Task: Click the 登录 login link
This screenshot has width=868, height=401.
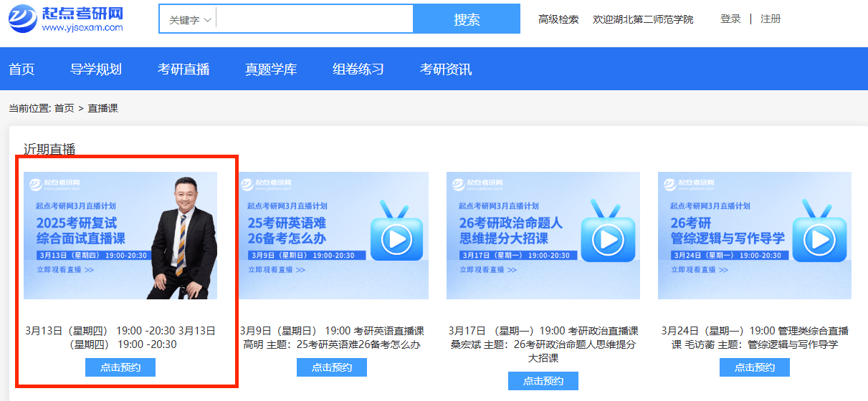Action: tap(730, 19)
